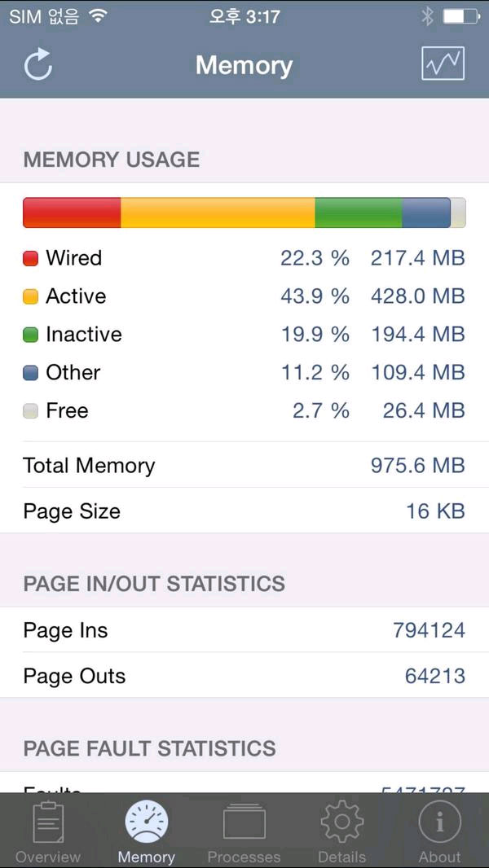Tap the Wi-Fi signal icon
This screenshot has width=489, height=868.
click(x=99, y=16)
